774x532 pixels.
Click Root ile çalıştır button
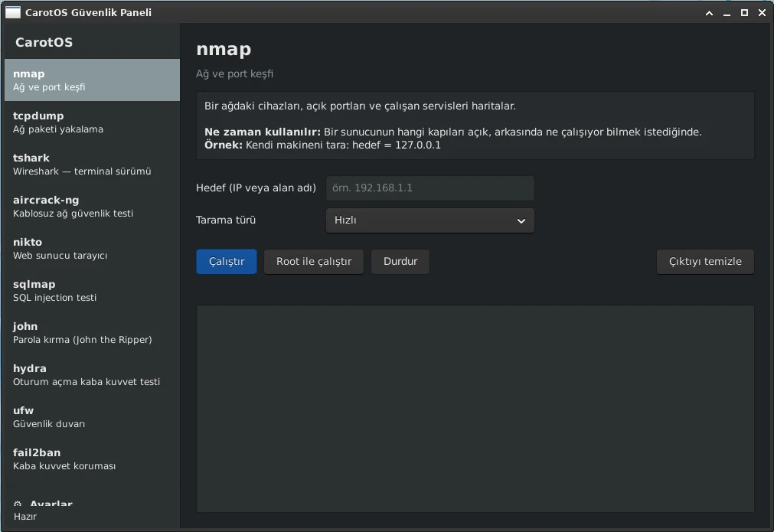click(x=314, y=262)
